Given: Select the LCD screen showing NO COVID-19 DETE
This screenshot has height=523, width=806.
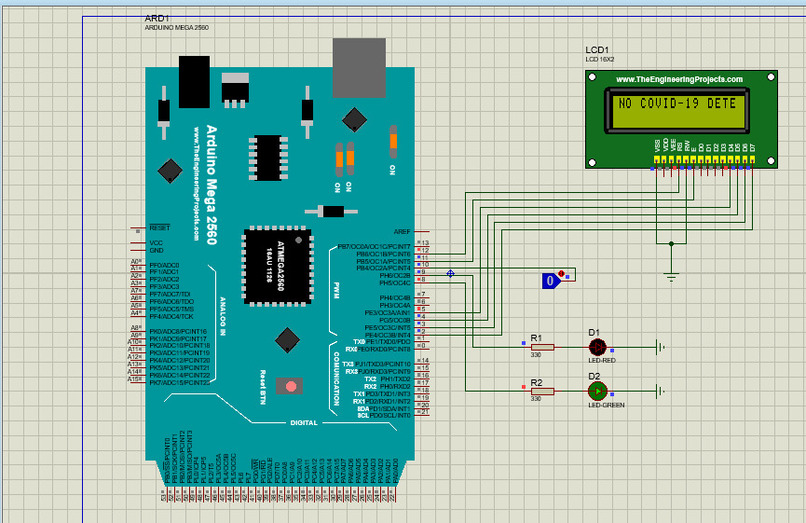Looking at the screenshot, I should point(677,111).
